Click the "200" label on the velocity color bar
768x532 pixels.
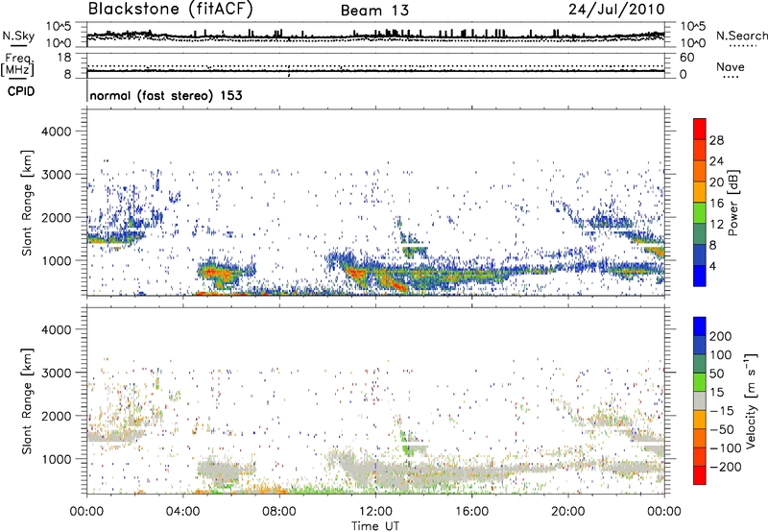click(721, 336)
